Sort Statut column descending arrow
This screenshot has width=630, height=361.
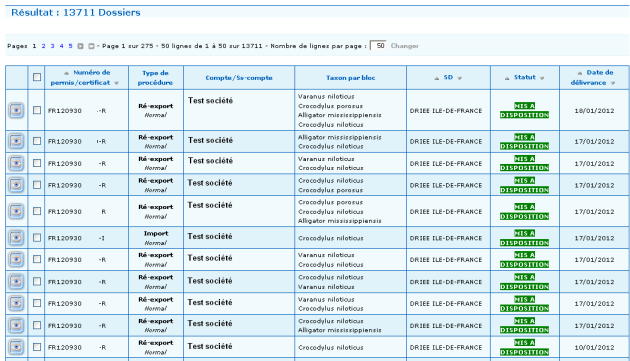[x=542, y=78]
